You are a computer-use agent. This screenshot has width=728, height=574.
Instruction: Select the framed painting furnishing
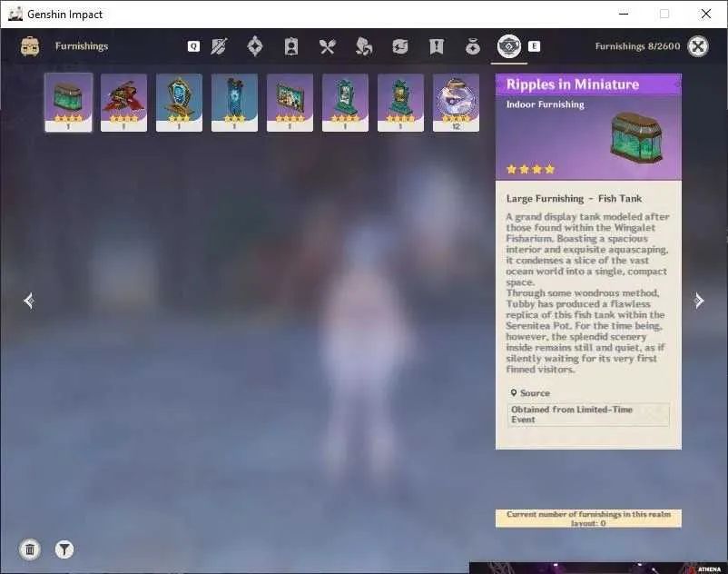click(x=290, y=103)
